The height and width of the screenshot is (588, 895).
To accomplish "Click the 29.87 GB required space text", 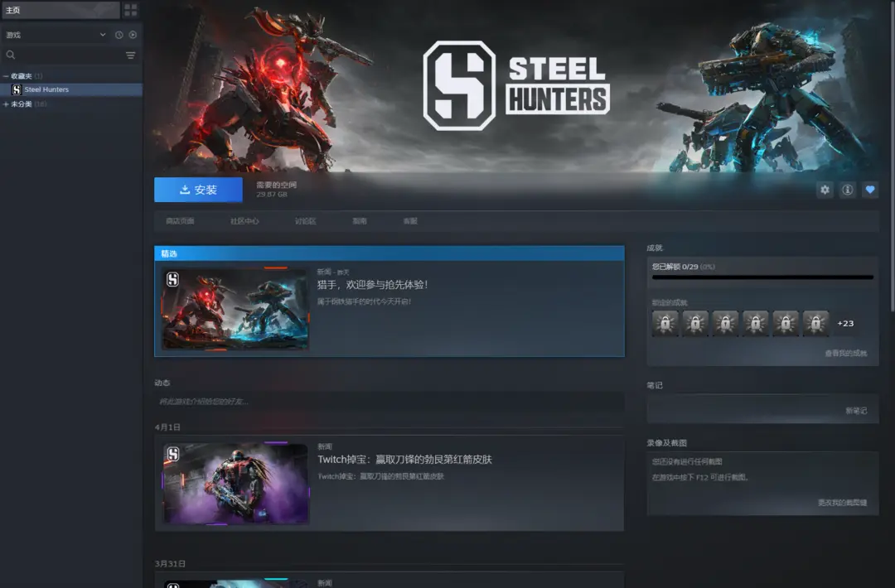I will coord(272,195).
